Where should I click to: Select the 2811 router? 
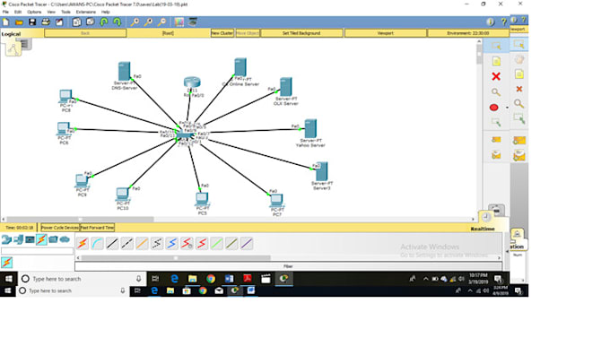[192, 82]
